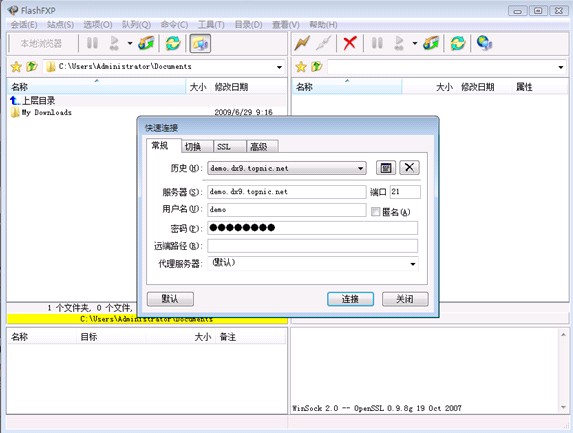Expand the local path dropdown

[x=279, y=67]
